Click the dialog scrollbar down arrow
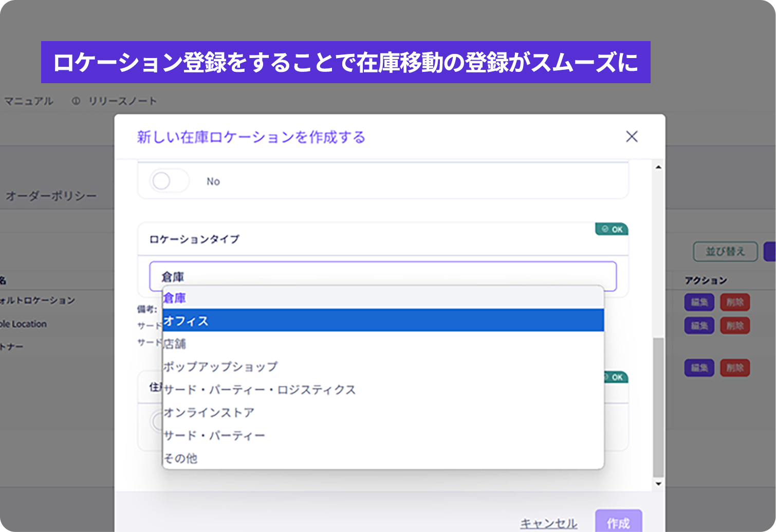Image resolution: width=776 pixels, height=532 pixels. [x=658, y=484]
